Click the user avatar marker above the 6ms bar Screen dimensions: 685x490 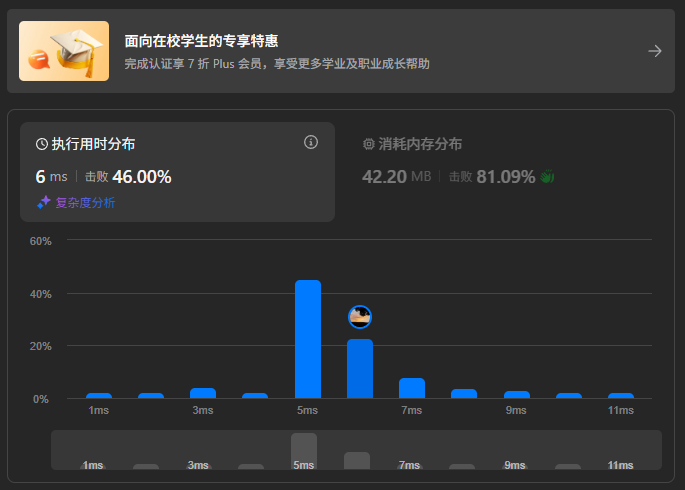360,317
